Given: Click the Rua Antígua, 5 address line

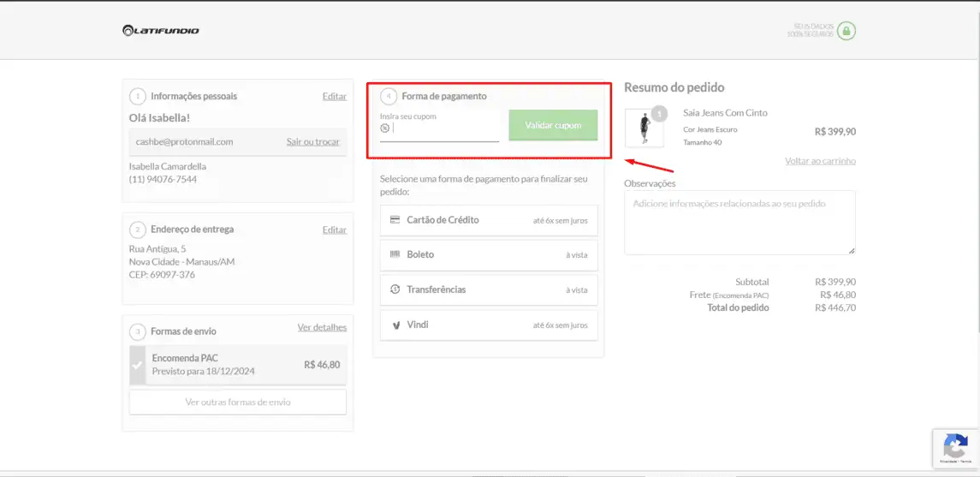Looking at the screenshot, I should 157,249.
